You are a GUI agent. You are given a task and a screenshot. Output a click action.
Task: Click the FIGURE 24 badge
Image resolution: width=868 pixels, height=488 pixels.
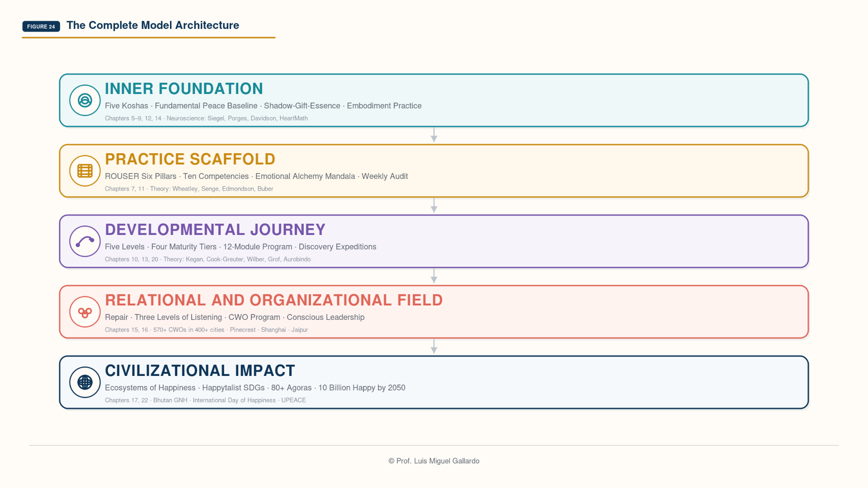[41, 26]
